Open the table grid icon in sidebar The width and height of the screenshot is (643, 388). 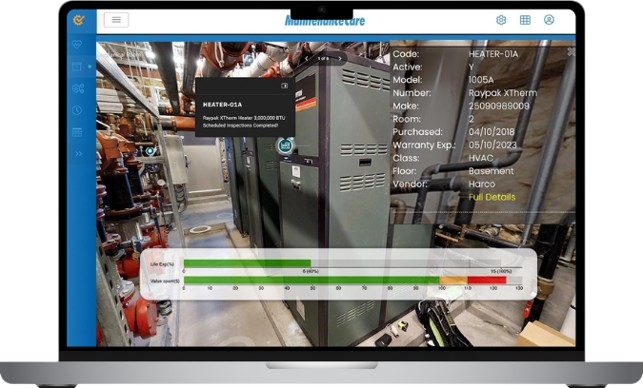click(x=77, y=132)
